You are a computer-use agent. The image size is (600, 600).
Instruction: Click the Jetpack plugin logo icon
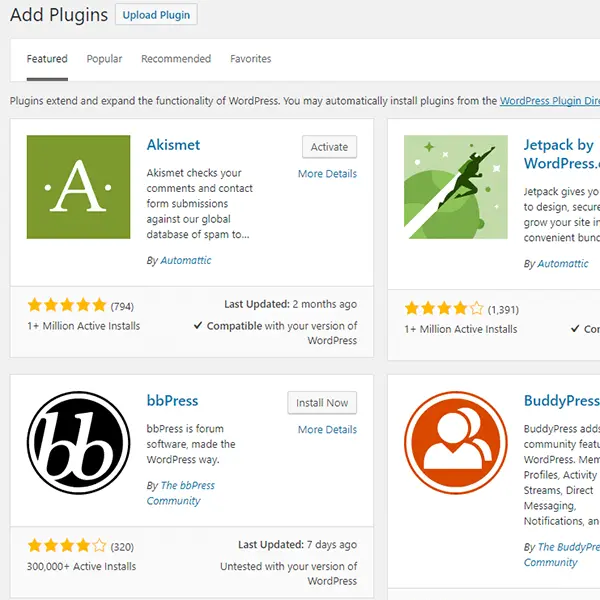[x=455, y=187]
